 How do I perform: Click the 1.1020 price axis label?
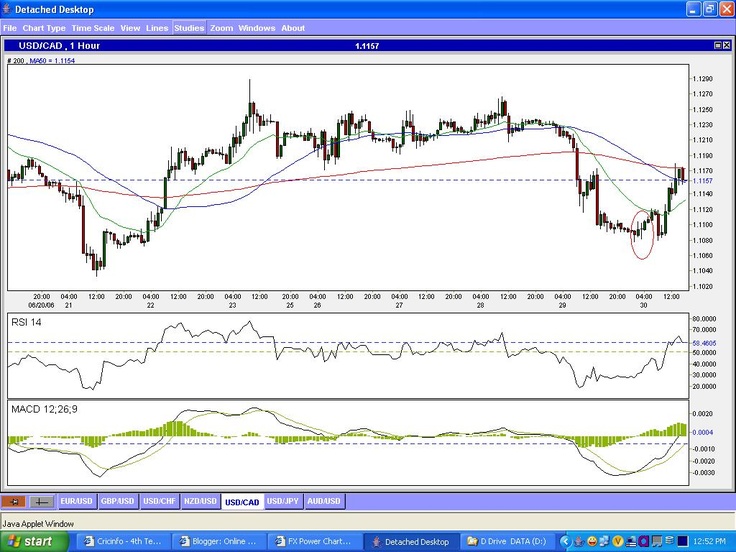[x=703, y=286]
